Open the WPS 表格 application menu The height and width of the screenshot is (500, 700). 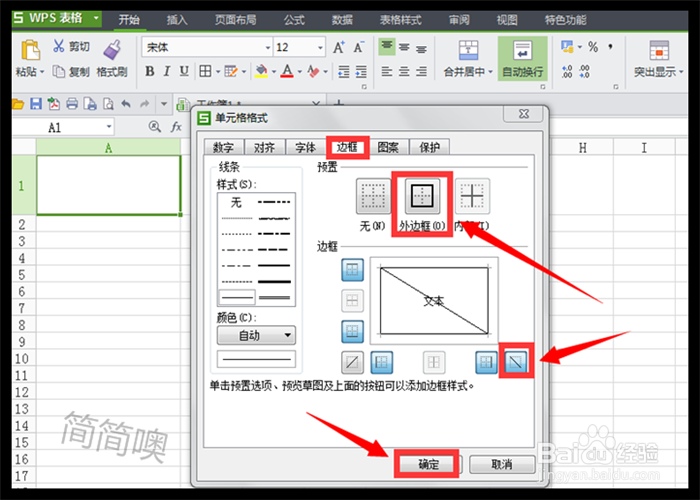point(57,18)
